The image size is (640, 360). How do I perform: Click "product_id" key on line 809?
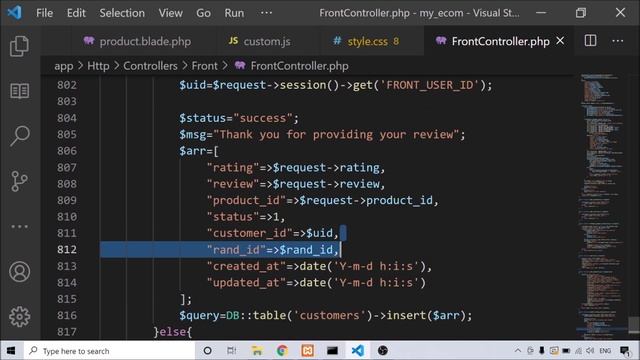246,200
